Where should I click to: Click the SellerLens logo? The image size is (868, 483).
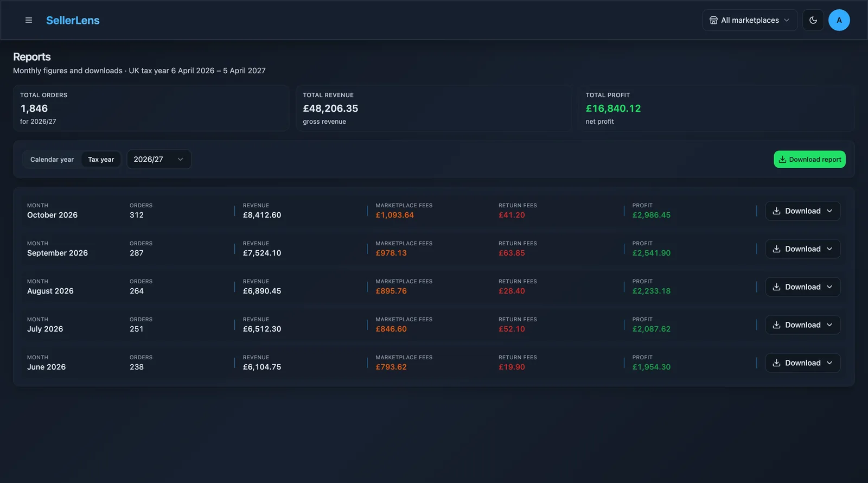(x=73, y=20)
